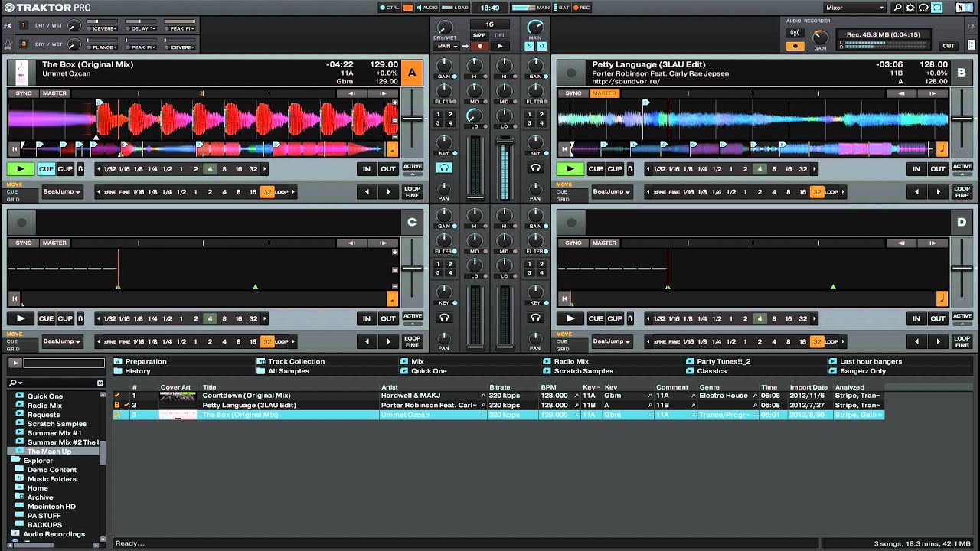
Task: Toggle SYNC on Deck A
Action: pyautogui.click(x=24, y=93)
